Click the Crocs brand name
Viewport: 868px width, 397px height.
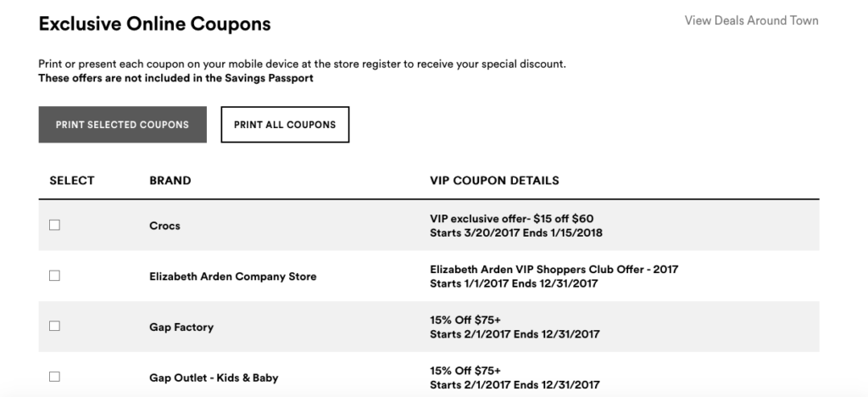click(164, 226)
